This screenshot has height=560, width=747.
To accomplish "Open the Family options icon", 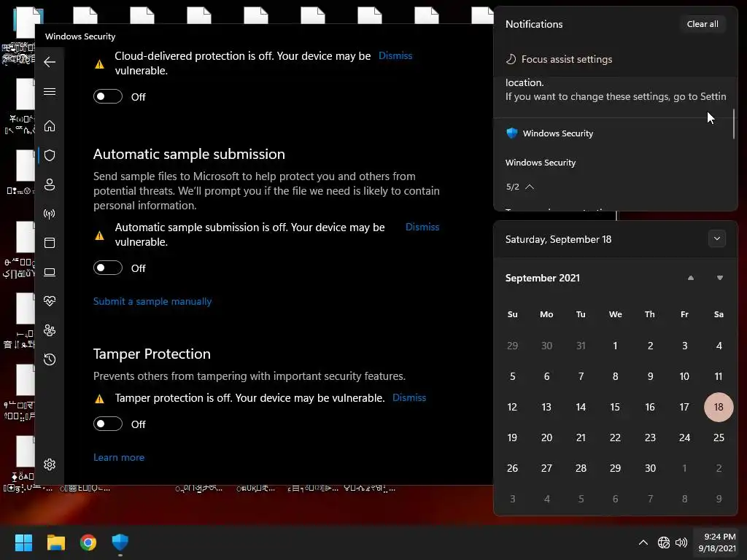I will tap(50, 330).
